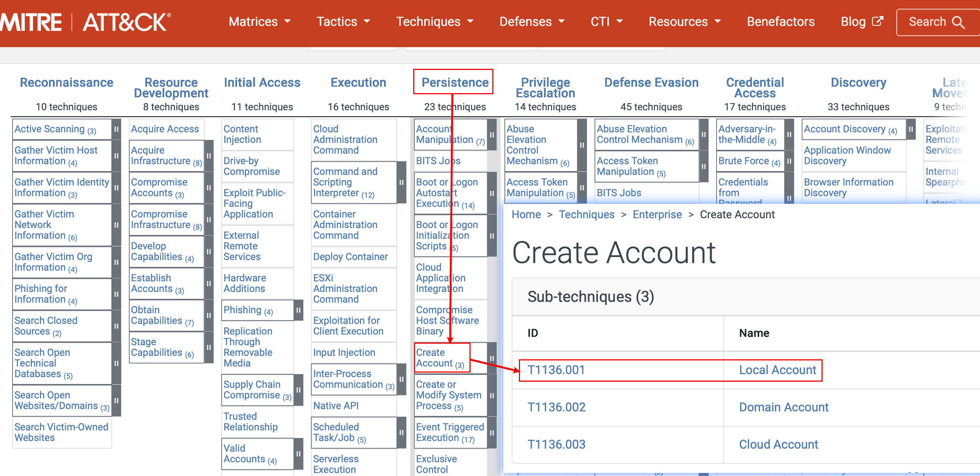Open the Resource Development tactic heading
980x476 pixels.
171,88
